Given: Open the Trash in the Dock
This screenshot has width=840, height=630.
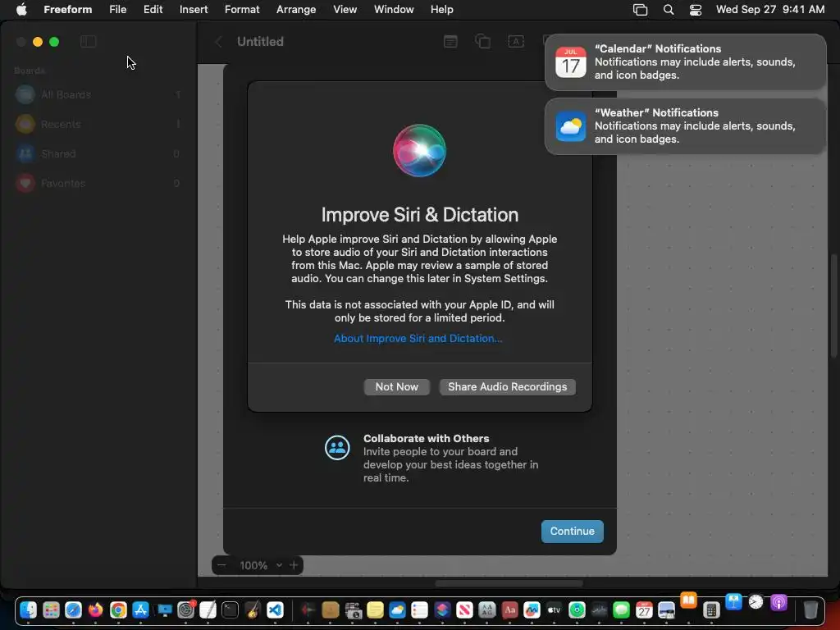Looking at the screenshot, I should 810,610.
